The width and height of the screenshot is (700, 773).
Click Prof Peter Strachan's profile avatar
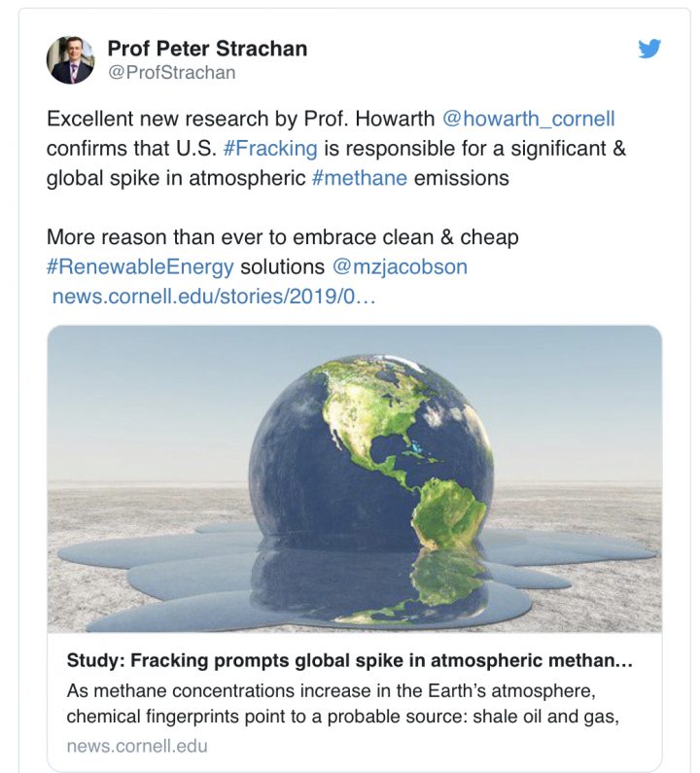71,60
